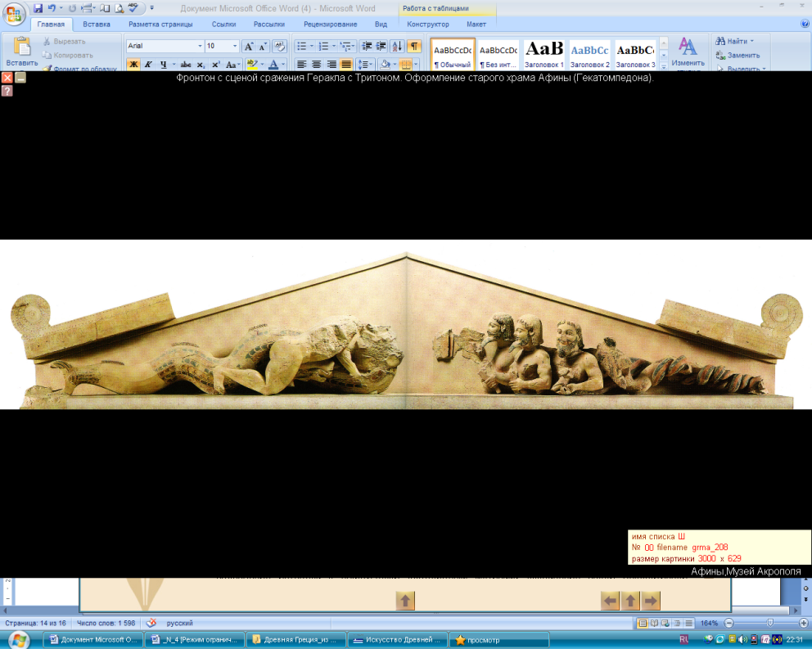This screenshot has width=812, height=649.
Task: Switch to Outline view in status bar
Action: pyautogui.click(x=678, y=623)
